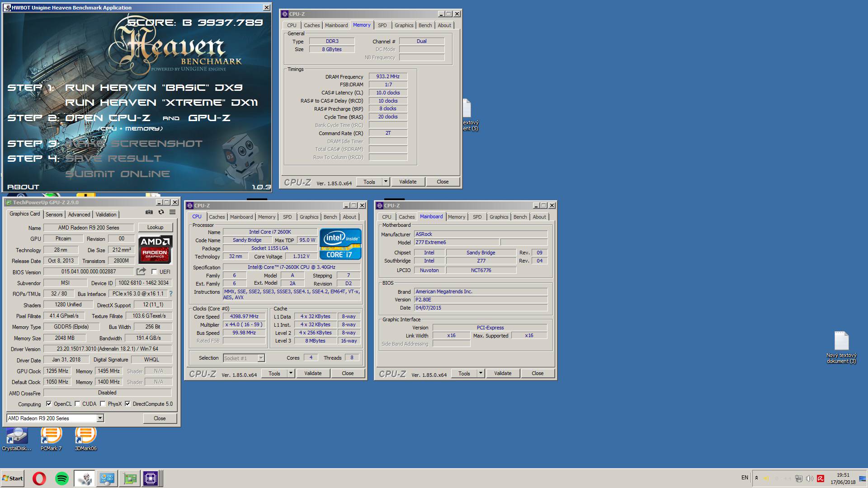Click the AMD Radeon Graphics logo in GPU-Z
868x488 pixels.
coord(155,249)
